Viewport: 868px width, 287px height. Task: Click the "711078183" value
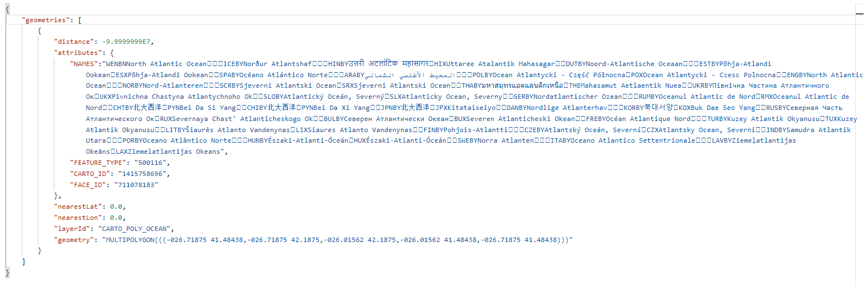click(x=136, y=185)
